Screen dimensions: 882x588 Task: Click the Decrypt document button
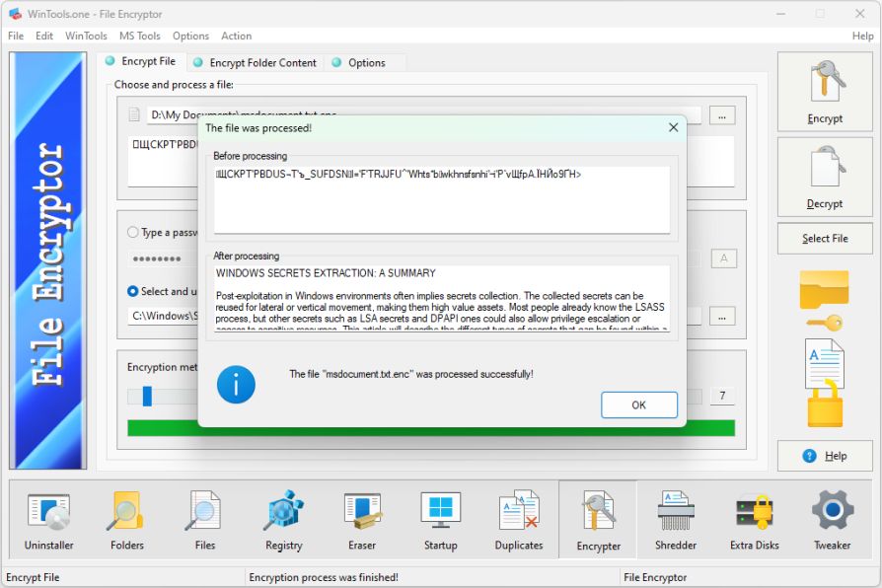825,177
